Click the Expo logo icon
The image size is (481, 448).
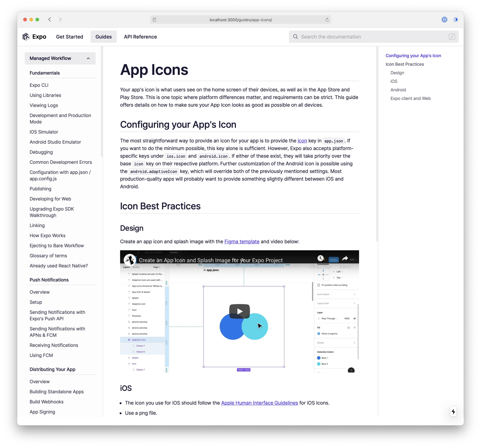point(26,37)
